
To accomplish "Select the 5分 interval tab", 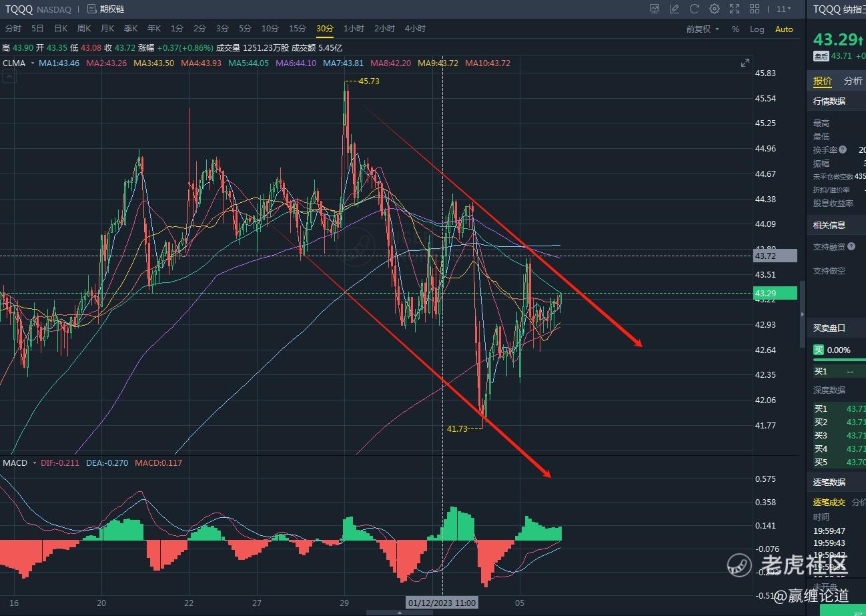I will point(246,29).
